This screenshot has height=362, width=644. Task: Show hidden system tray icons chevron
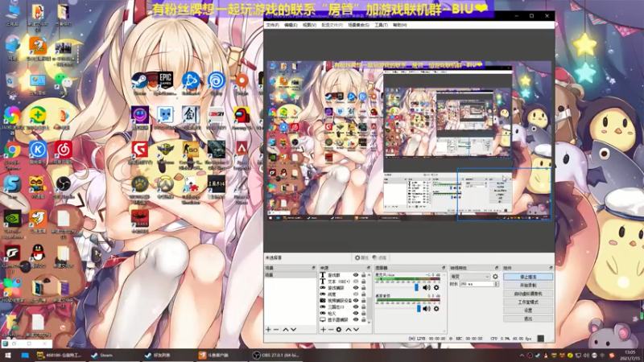(522, 356)
